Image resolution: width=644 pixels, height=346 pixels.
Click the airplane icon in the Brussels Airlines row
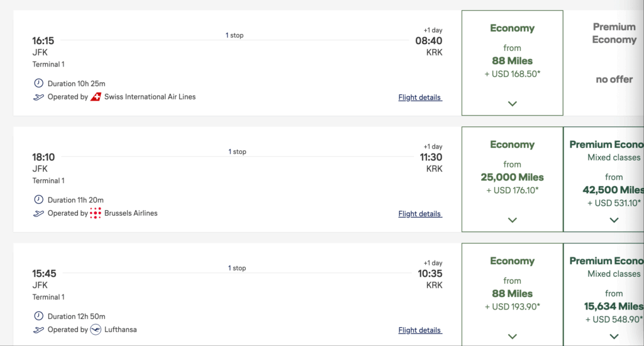coord(38,213)
